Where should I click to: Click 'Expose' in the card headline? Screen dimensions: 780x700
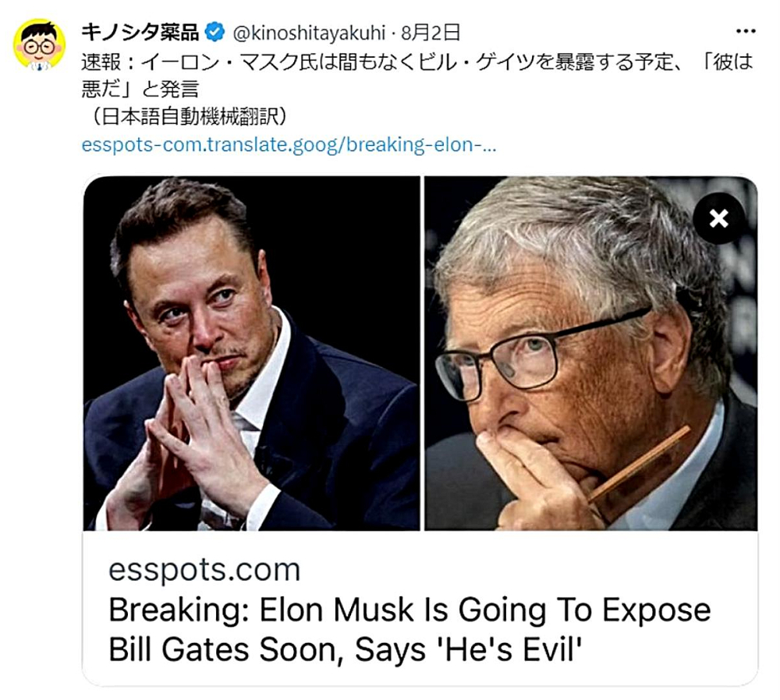click(x=657, y=611)
